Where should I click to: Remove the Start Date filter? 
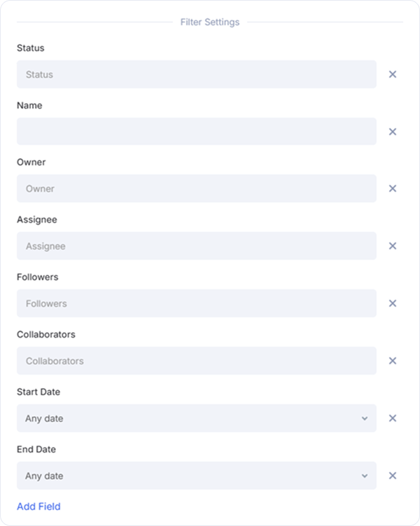[x=393, y=418]
